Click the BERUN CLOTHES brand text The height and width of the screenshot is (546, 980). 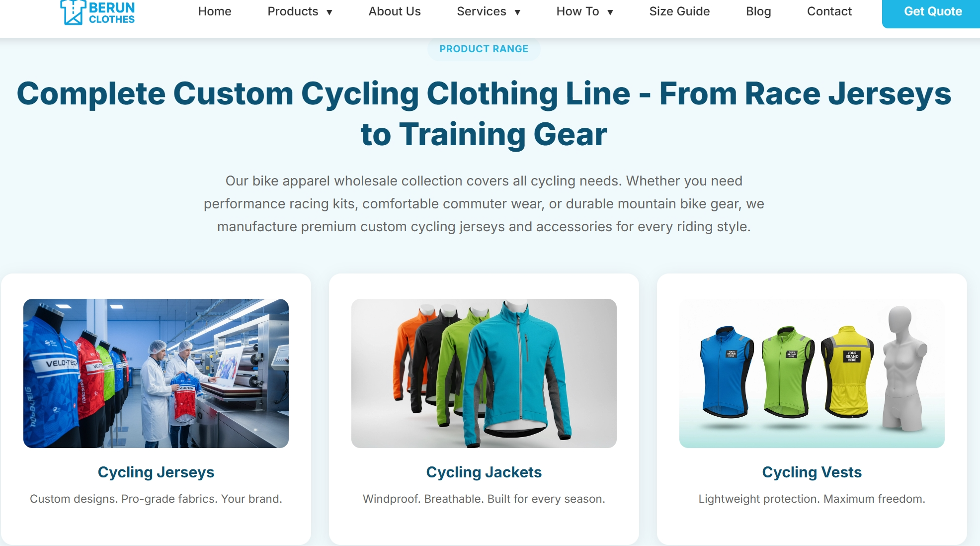tap(112, 13)
